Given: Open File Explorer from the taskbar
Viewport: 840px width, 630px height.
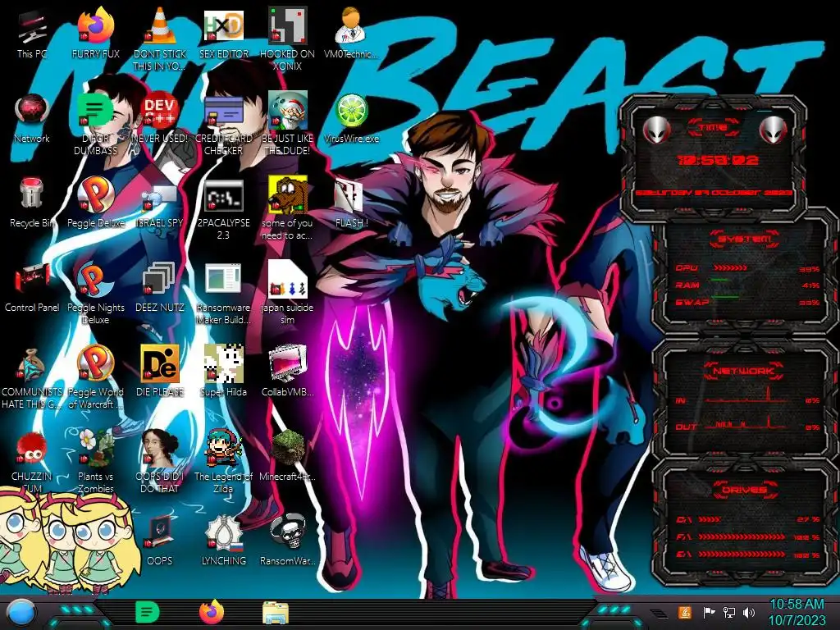Looking at the screenshot, I should click(x=276, y=613).
